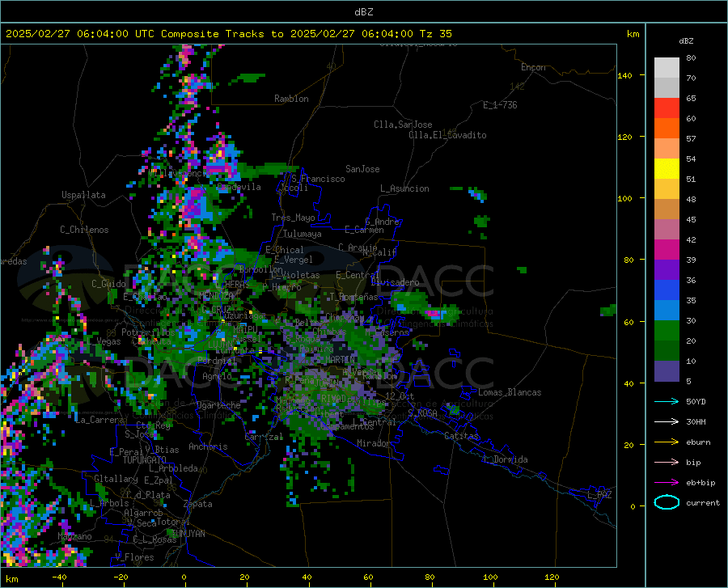Image resolution: width=728 pixels, height=588 pixels.
Task: Click the SanJose place label
Action: click(362, 169)
